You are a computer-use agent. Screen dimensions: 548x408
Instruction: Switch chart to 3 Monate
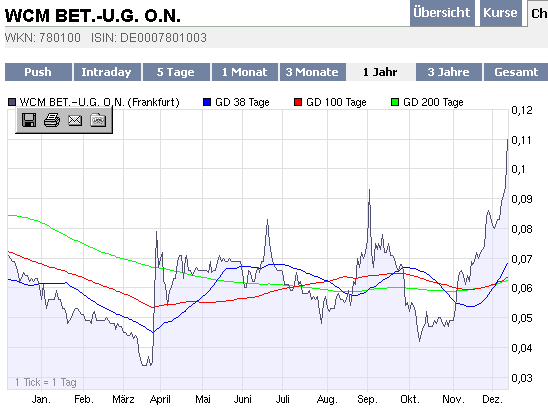[x=312, y=72]
